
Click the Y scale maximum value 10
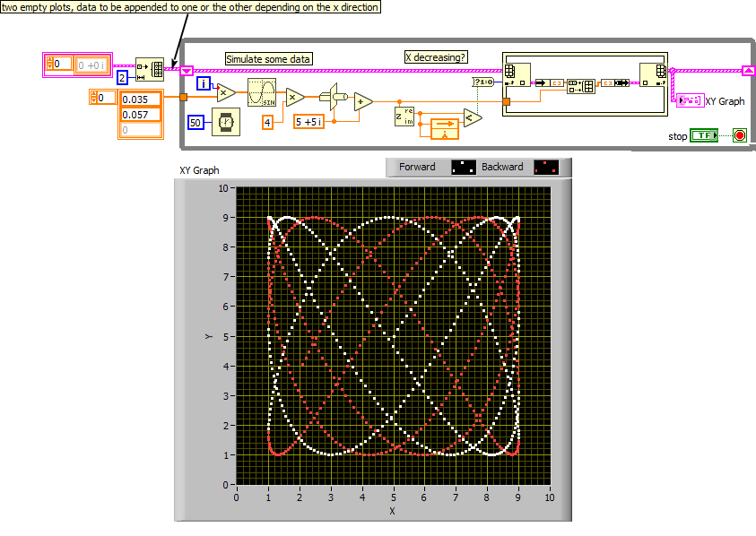222,188
